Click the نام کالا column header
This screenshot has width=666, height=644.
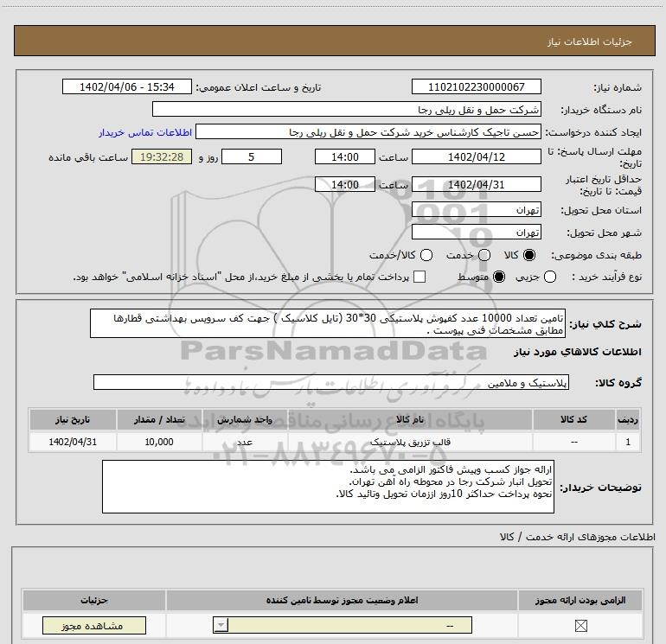[x=410, y=419]
